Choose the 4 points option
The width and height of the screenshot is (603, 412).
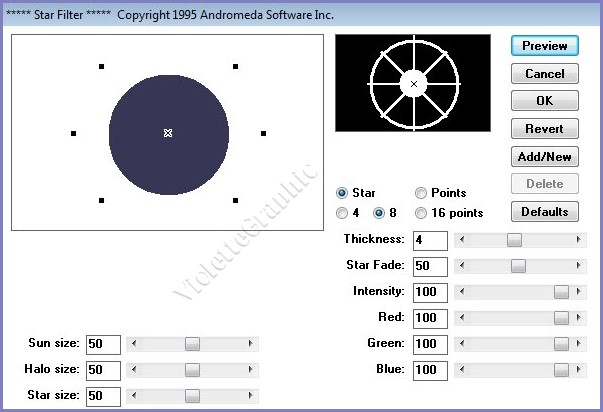(343, 213)
